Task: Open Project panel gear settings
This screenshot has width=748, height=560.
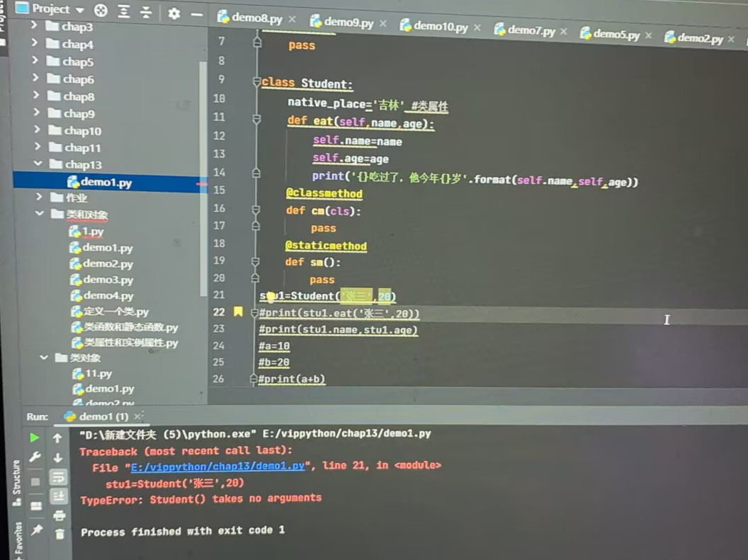Action: point(174,13)
